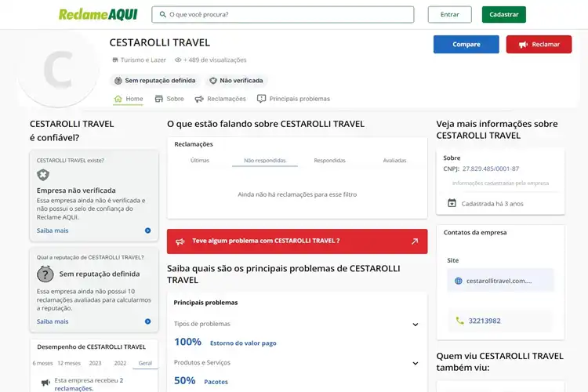Image resolution: width=588 pixels, height=392 pixels.
Task: Click the ReclameAQUI logo
Action: coord(98,14)
